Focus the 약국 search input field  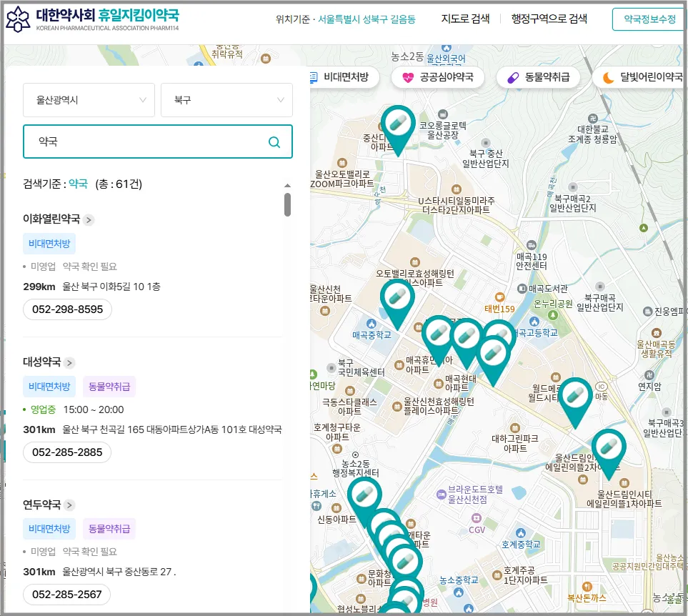[157, 141]
